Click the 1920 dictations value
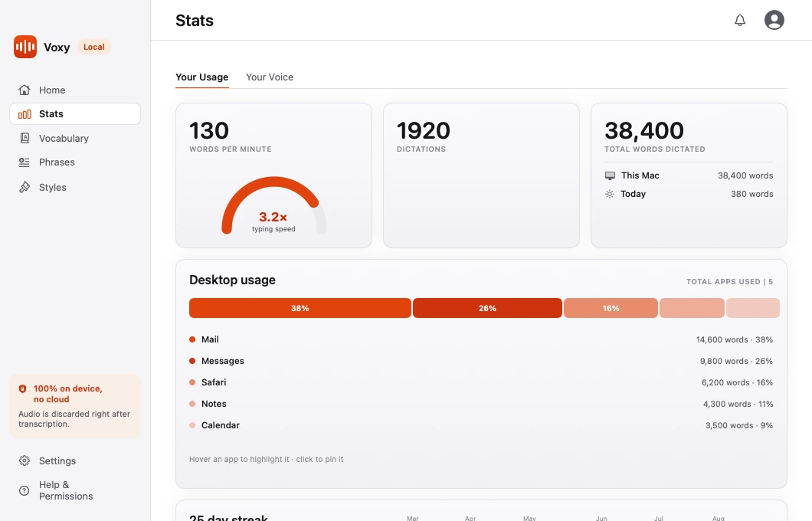Viewport: 812px width, 521px height. pyautogui.click(x=423, y=130)
